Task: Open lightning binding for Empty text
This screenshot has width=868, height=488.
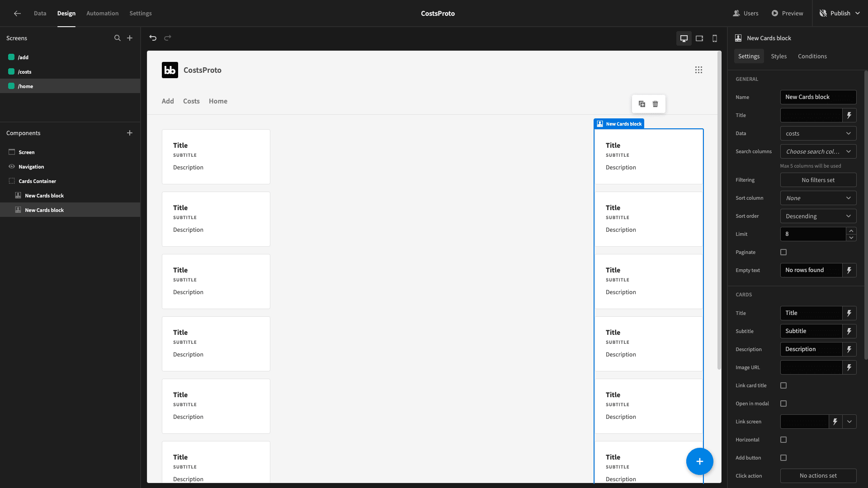Action: click(849, 270)
